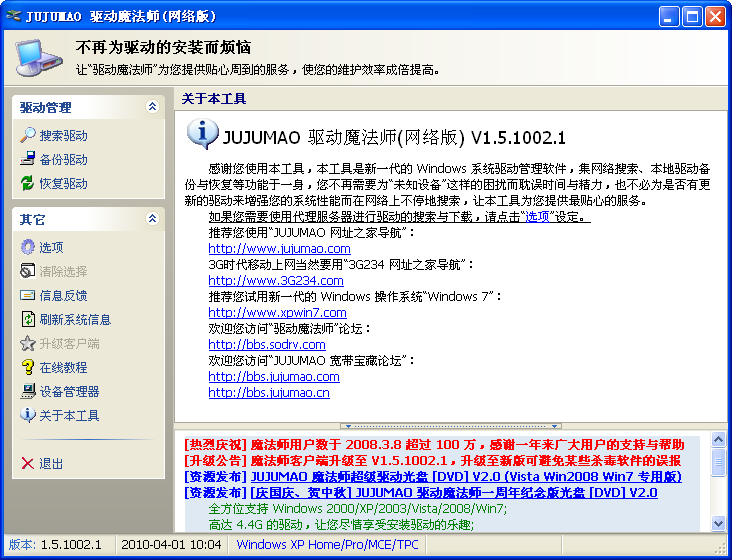Click the star icon beside 升级客户端

click(28, 343)
